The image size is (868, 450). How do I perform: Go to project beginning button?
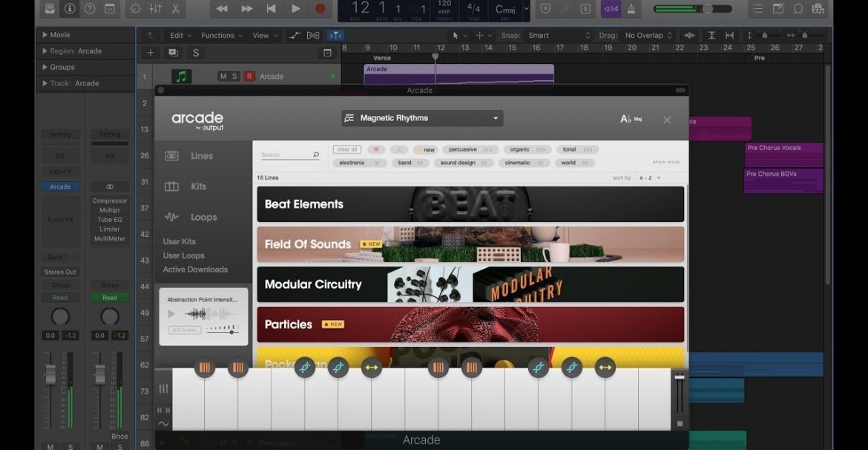[272, 8]
